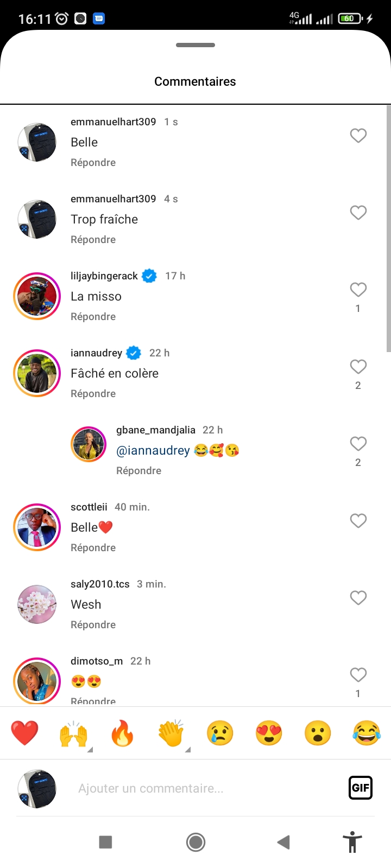391x868 pixels.
Task: Like saly2010.tcs's "Wesh" comment
Action: tap(358, 598)
